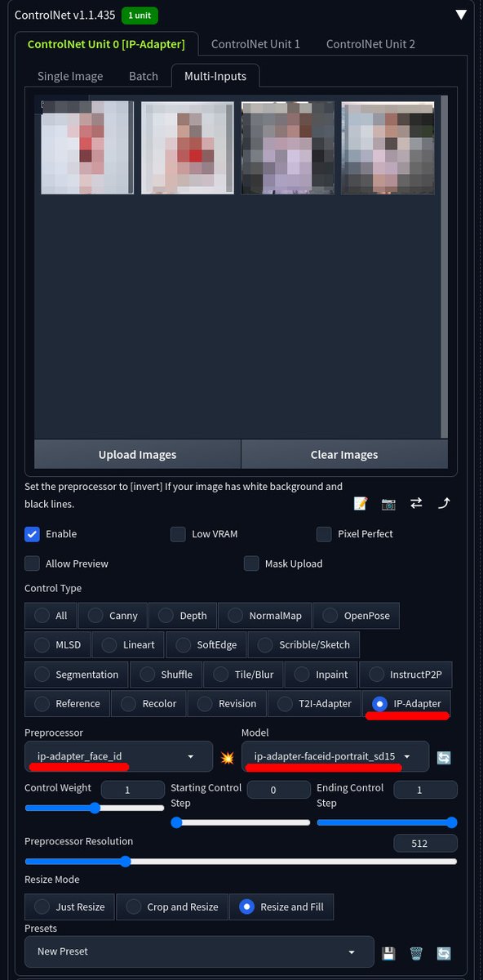The width and height of the screenshot is (483, 980).
Task: Click the notepad edit icon
Action: [361, 504]
